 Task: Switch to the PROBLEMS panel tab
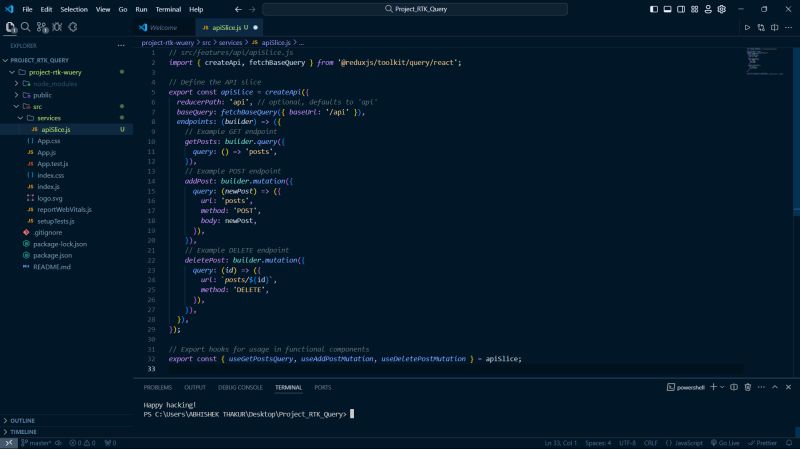click(157, 387)
